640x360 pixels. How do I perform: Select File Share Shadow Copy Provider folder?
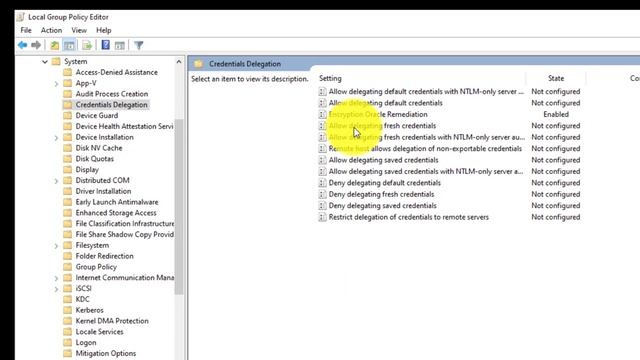click(124, 235)
